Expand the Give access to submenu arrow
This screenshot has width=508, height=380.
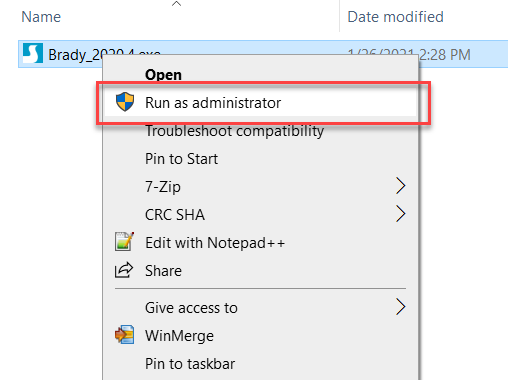coord(401,307)
